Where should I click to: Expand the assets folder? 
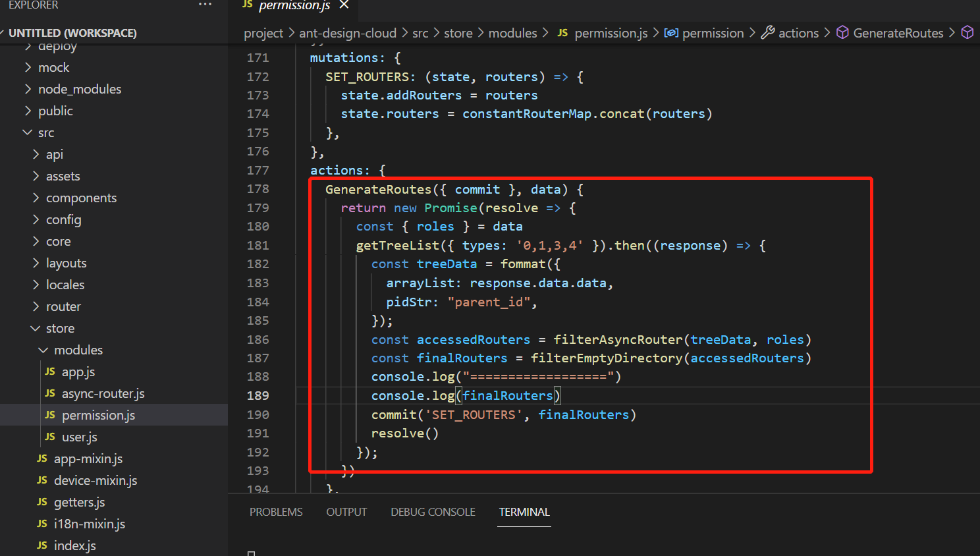pos(63,176)
